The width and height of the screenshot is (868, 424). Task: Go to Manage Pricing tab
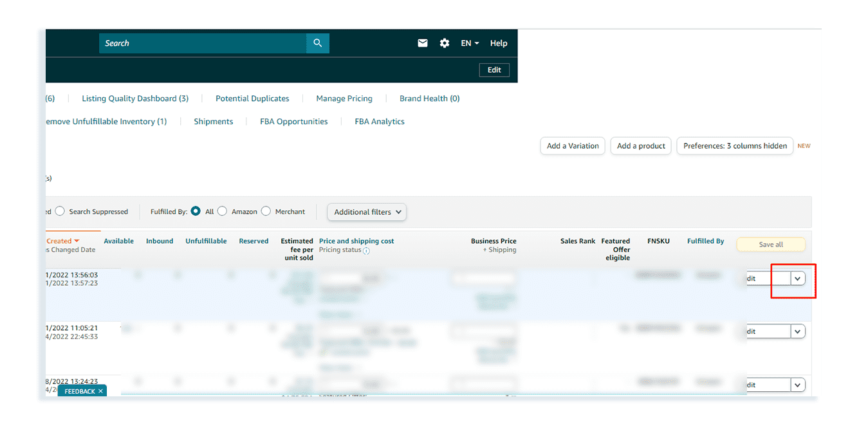(344, 98)
